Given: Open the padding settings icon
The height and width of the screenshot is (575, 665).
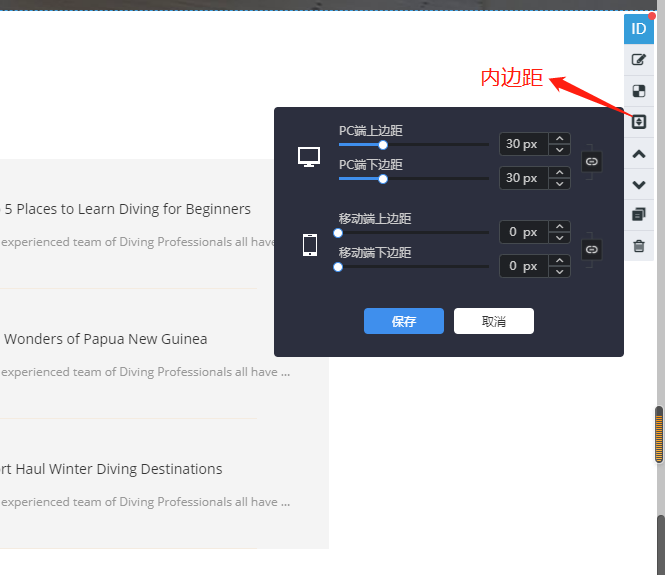Looking at the screenshot, I should pyautogui.click(x=639, y=122).
